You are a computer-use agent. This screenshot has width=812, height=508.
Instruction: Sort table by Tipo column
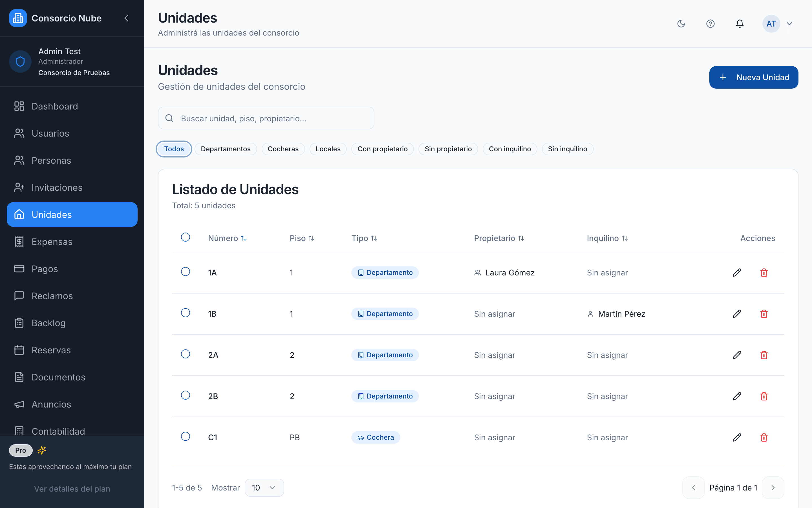[x=364, y=238]
